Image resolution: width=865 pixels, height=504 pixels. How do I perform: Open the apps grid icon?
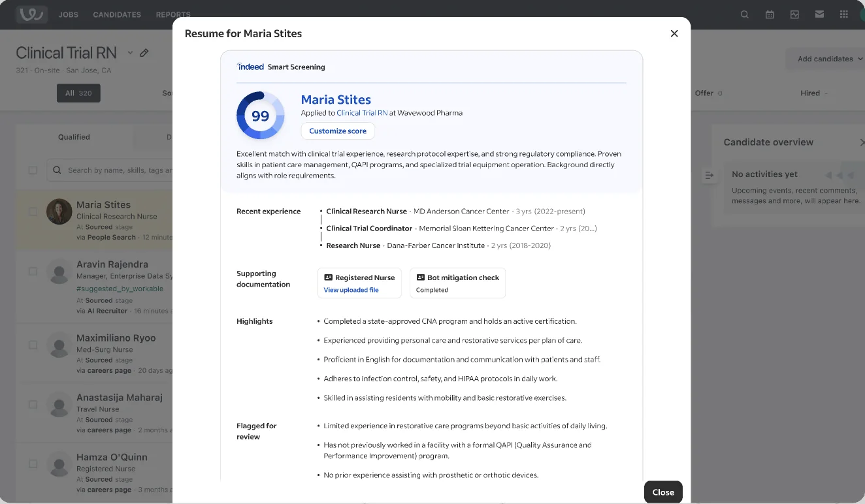coord(844,14)
